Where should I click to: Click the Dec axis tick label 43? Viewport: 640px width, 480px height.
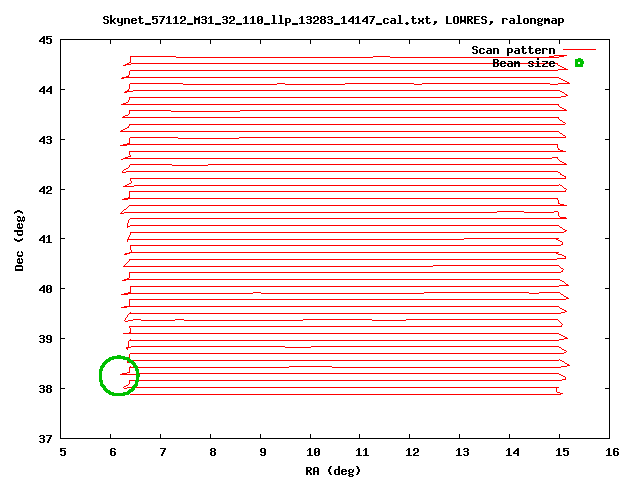46,140
